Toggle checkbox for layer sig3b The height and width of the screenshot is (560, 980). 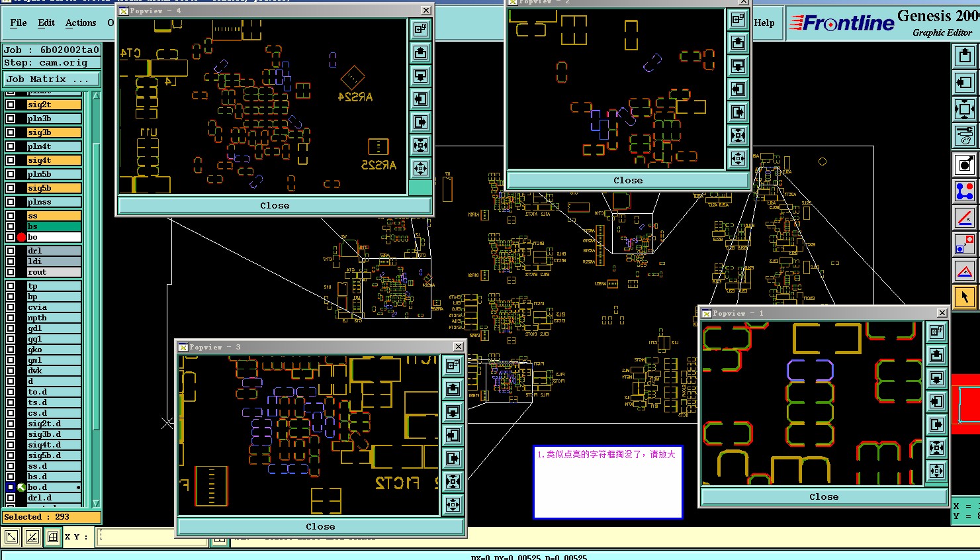pyautogui.click(x=11, y=132)
